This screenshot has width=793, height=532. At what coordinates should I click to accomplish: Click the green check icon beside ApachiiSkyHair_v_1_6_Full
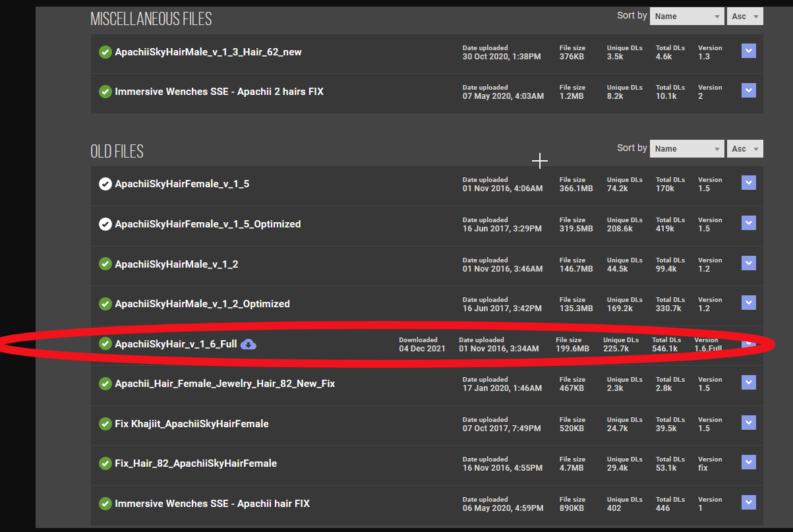[x=105, y=344]
